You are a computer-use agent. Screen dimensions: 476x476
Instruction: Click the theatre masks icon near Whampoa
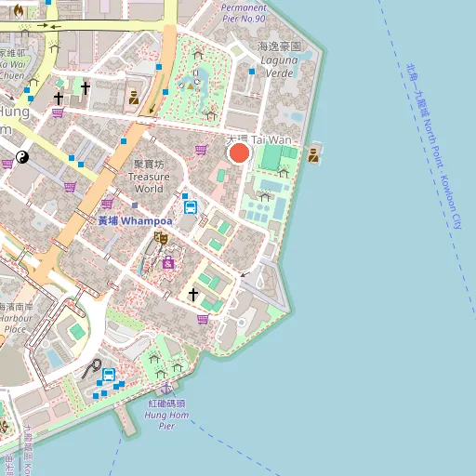point(161,238)
